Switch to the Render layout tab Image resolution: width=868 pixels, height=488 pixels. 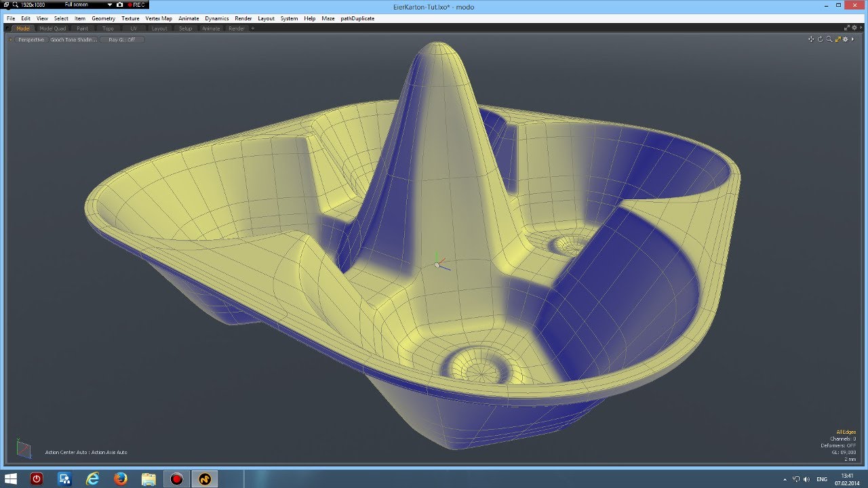pos(237,28)
